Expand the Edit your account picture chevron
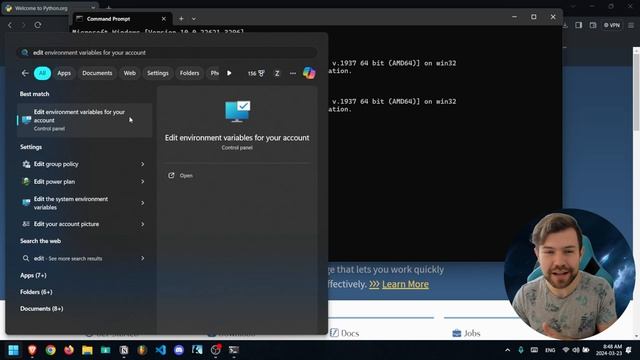 coord(142,224)
